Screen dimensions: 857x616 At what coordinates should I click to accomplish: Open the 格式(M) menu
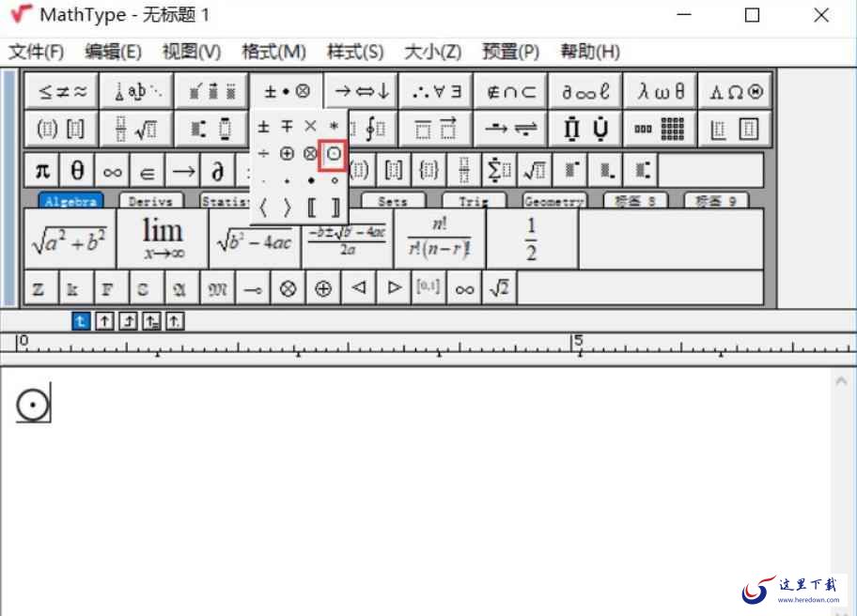pyautogui.click(x=273, y=52)
